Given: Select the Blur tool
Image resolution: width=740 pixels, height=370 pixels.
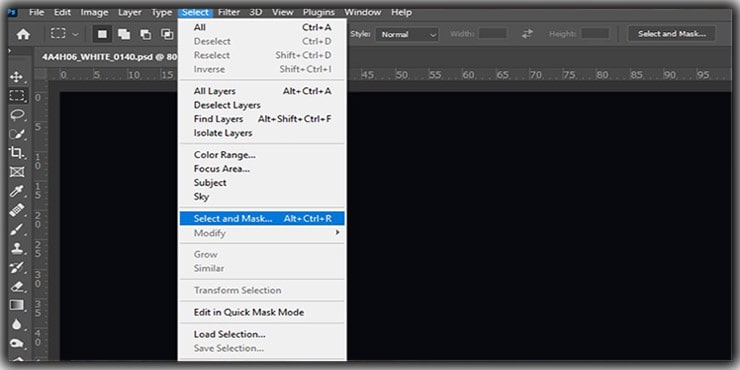Looking at the screenshot, I should pos(17,324).
